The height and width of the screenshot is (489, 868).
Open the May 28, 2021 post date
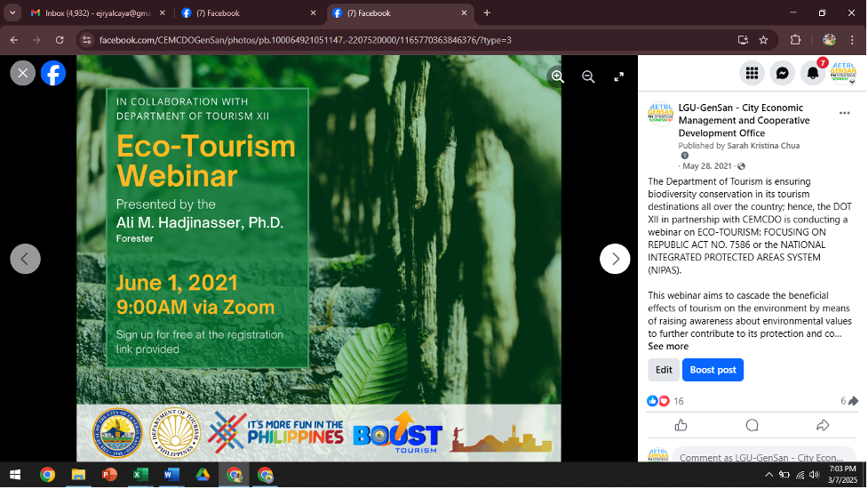(x=707, y=166)
